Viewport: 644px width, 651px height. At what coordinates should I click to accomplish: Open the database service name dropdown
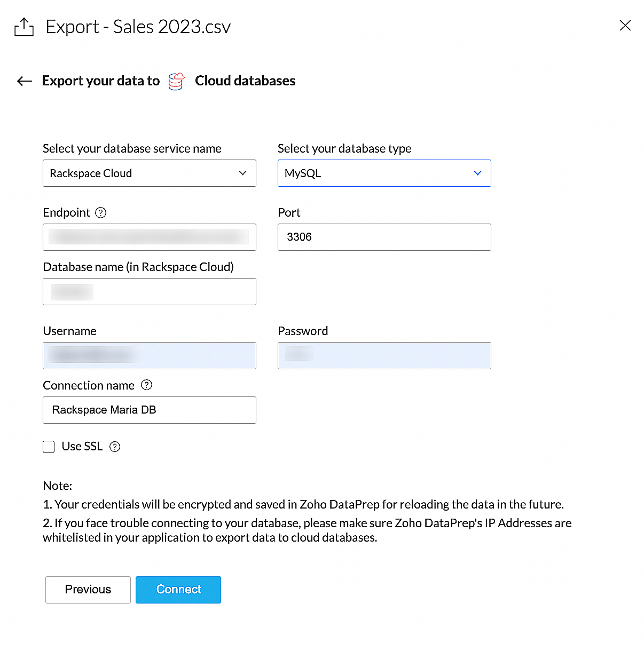click(x=150, y=173)
